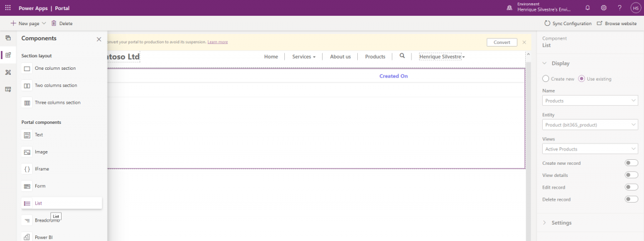Insert the Text component

pyautogui.click(x=62, y=135)
